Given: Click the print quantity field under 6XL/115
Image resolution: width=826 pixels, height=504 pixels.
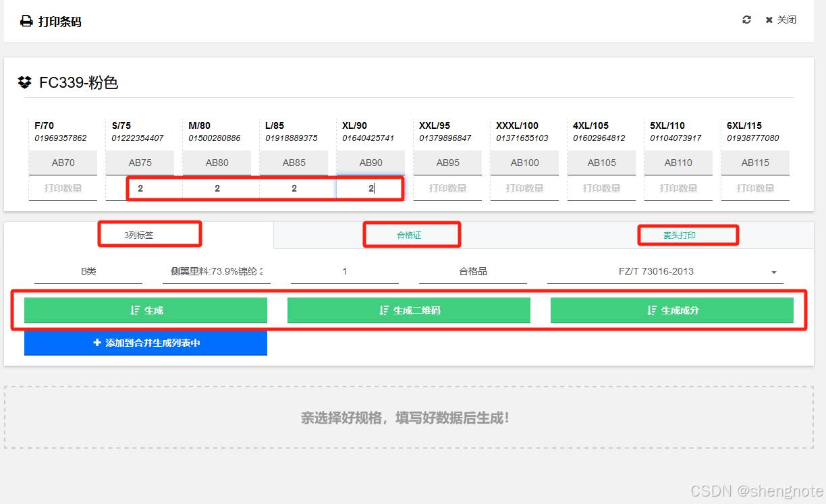Looking at the screenshot, I should (755, 188).
